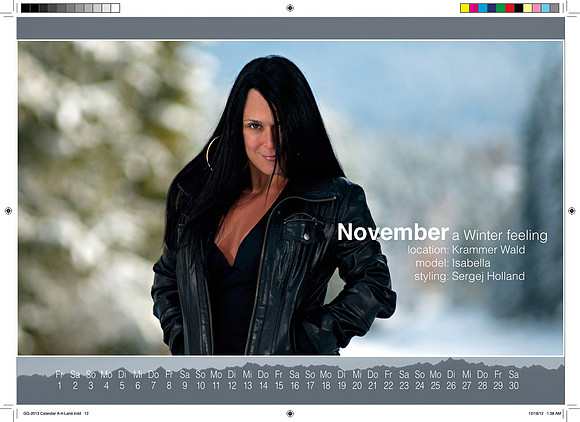Viewport: 580px width, 422px height.
Task: Click the "Mi" label above date 6
Action: (x=138, y=374)
